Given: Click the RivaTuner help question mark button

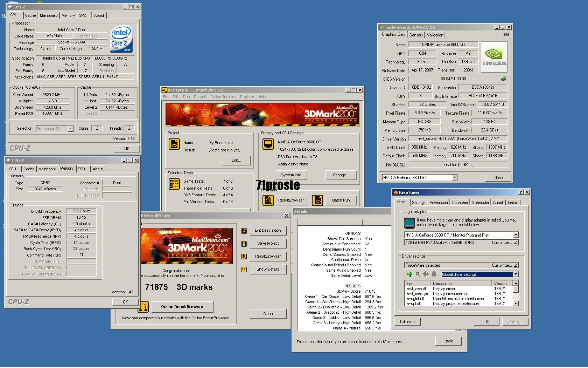Looking at the screenshot, I should 520,192.
